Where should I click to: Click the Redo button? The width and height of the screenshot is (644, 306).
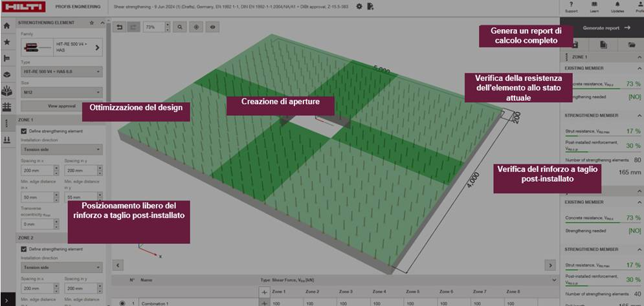(x=133, y=27)
